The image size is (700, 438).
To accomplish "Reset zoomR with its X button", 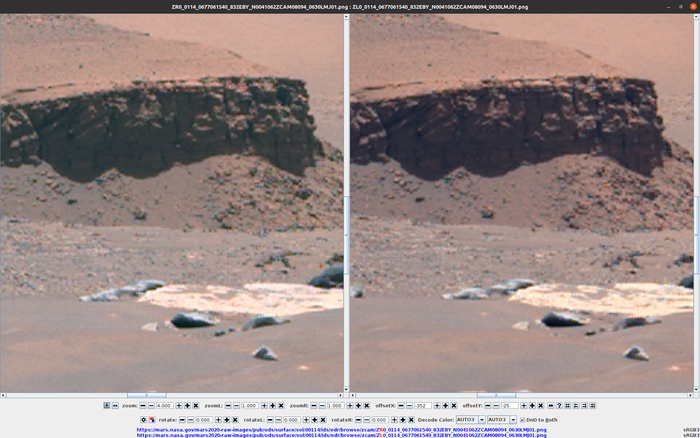I will click(x=367, y=406).
